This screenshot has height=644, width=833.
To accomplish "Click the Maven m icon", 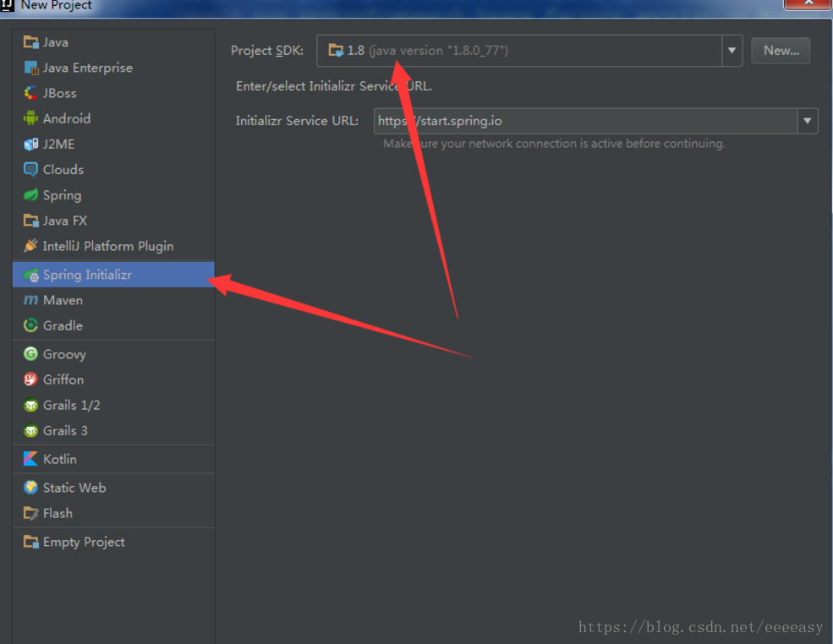I will coord(30,300).
